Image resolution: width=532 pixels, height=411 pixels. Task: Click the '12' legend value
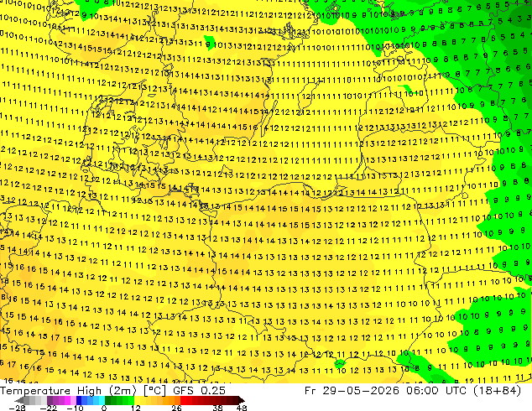(136, 408)
